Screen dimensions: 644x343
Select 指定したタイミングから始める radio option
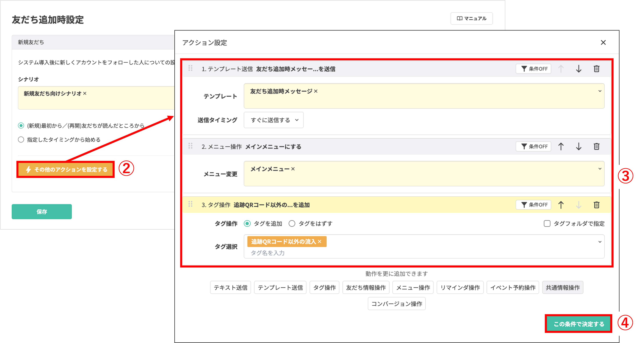21,139
